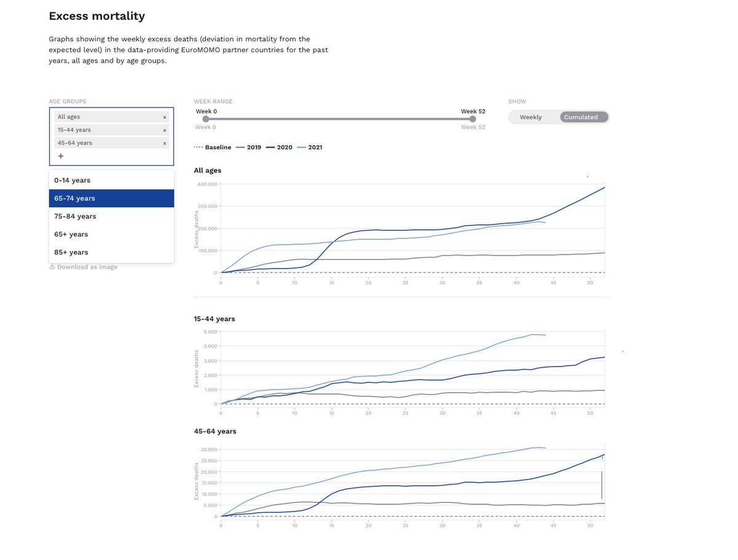
Task: Select 0-14 years from the dropdown list
Action: click(x=111, y=180)
